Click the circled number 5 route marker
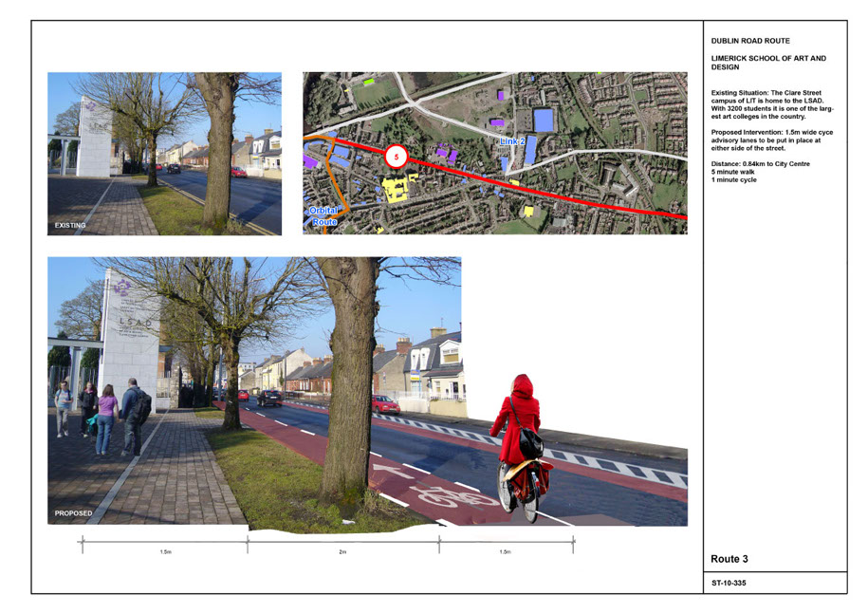Image resolution: width=868 pixels, height=614 pixels. click(x=397, y=155)
